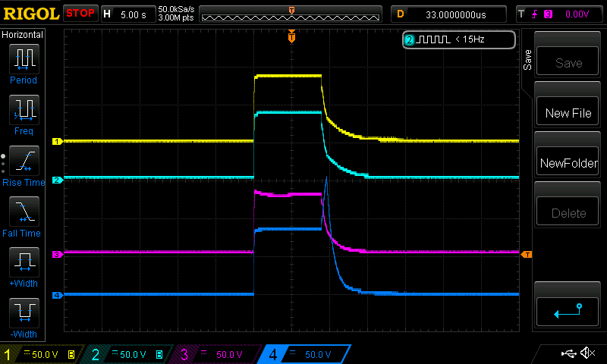This screenshot has width=607, height=364.
Task: Click the Horizontal measurement menu header
Action: [23, 35]
